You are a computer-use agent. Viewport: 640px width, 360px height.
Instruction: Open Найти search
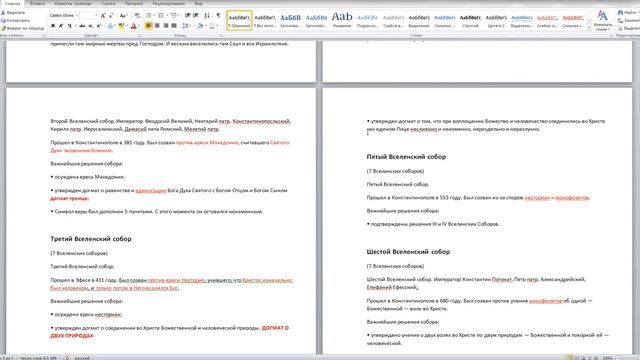628,13
